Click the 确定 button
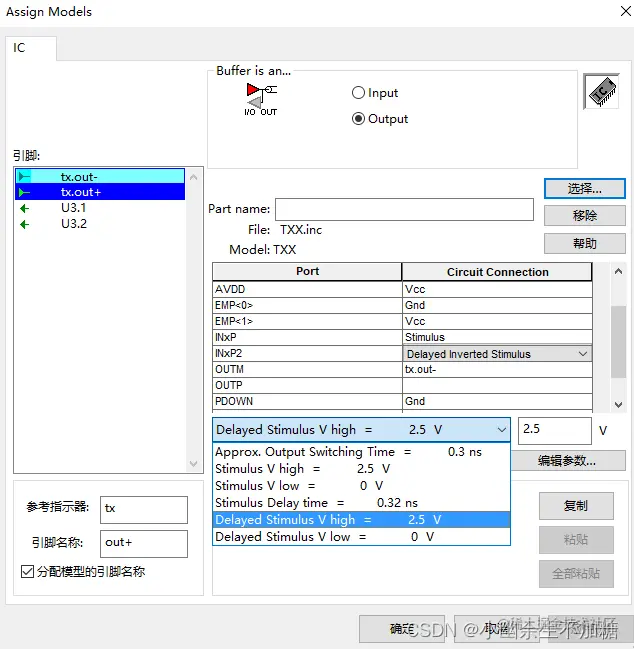The width and height of the screenshot is (634, 649). tap(401, 629)
